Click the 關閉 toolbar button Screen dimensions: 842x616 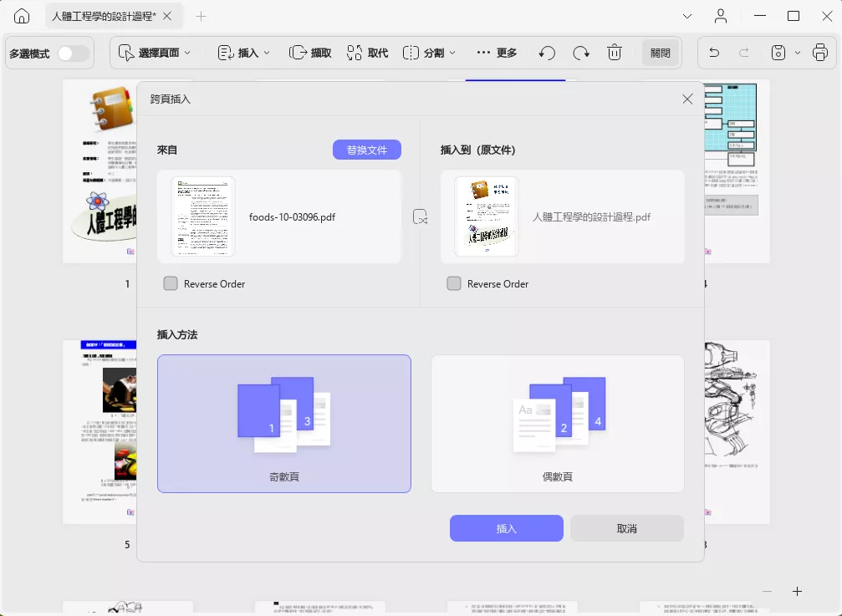click(660, 53)
